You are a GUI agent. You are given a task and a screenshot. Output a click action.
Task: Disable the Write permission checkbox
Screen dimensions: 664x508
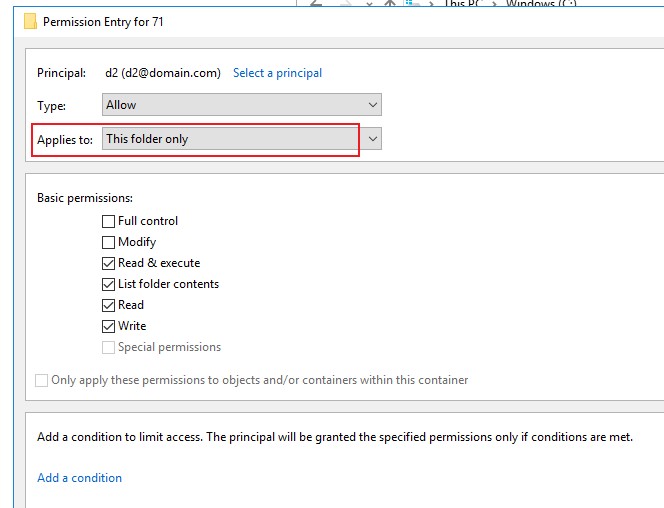coord(108,326)
